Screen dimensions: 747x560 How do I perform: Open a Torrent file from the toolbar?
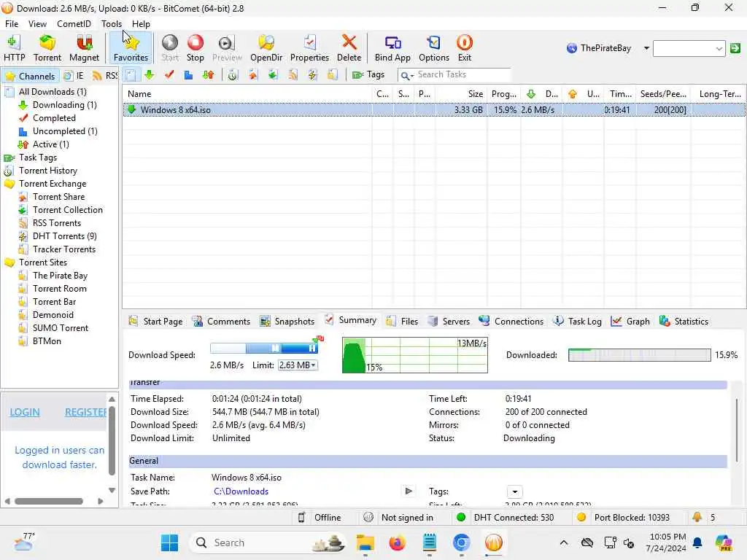click(x=47, y=47)
